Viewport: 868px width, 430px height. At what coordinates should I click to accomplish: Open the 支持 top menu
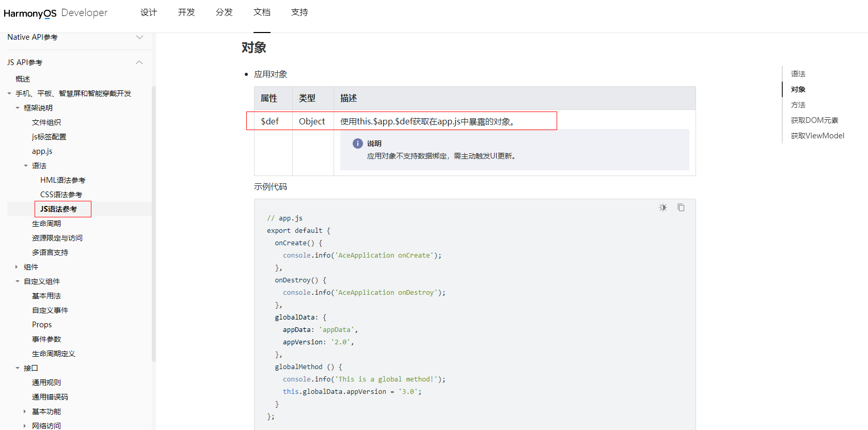pos(299,12)
